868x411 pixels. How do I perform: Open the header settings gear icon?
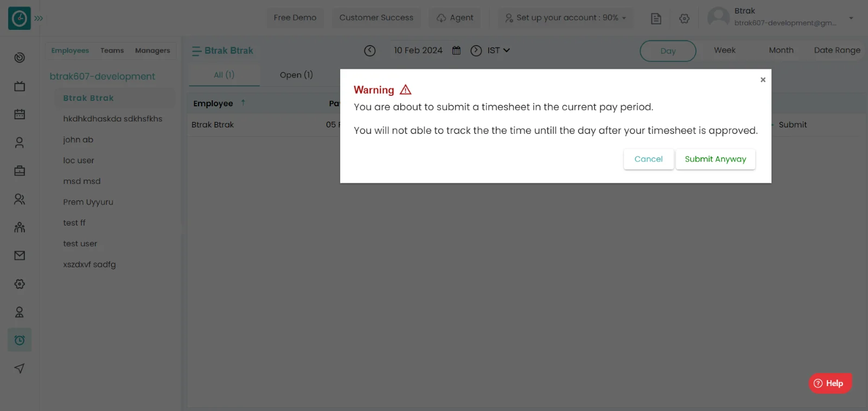(x=685, y=18)
